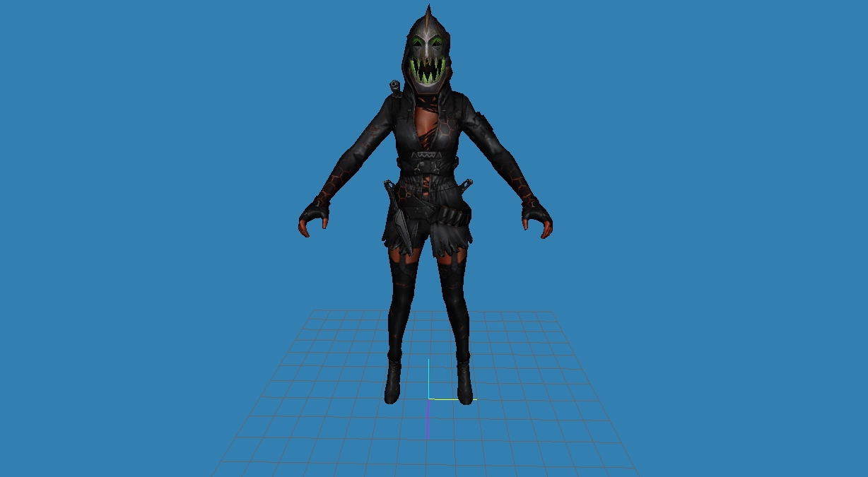868x477 pixels.
Task: Click the small skull ornament on shoulder
Action: click(x=394, y=87)
